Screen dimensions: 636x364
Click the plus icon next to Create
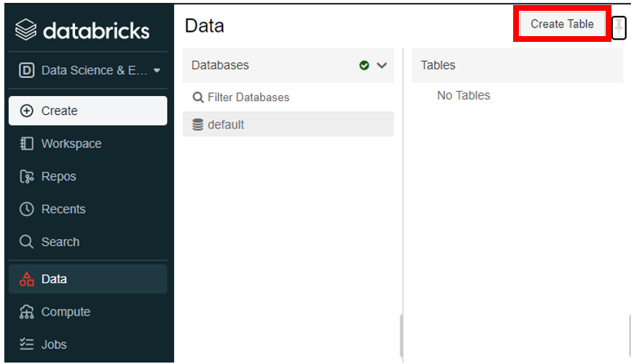tap(27, 110)
